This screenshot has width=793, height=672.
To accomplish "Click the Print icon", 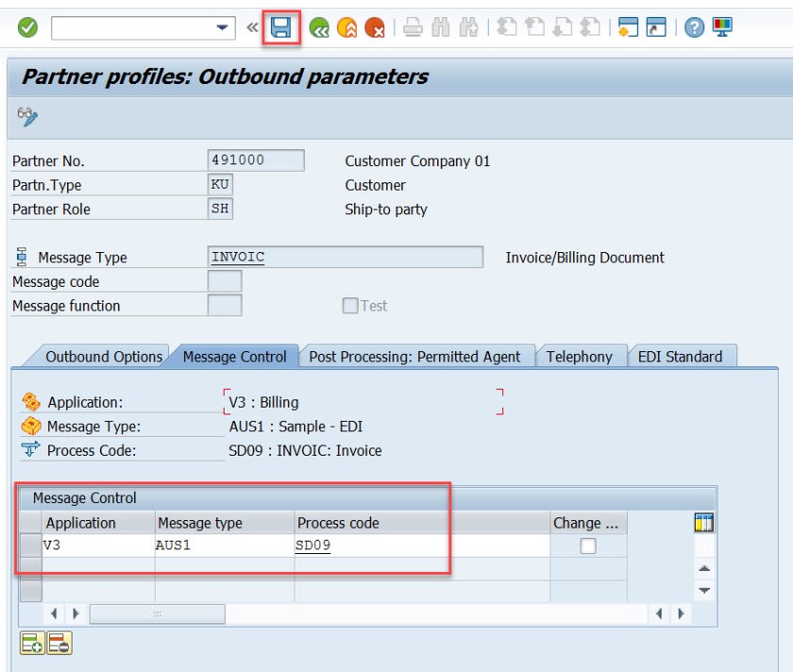I will (x=413, y=27).
